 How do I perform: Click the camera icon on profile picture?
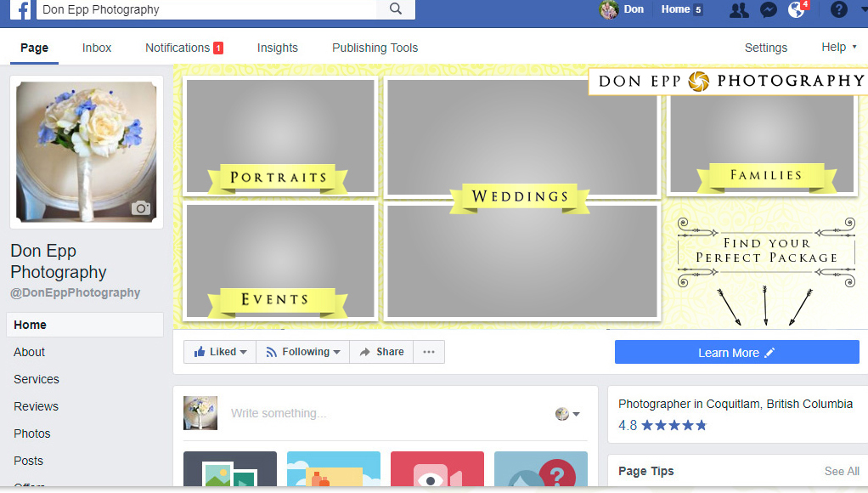coord(141,207)
